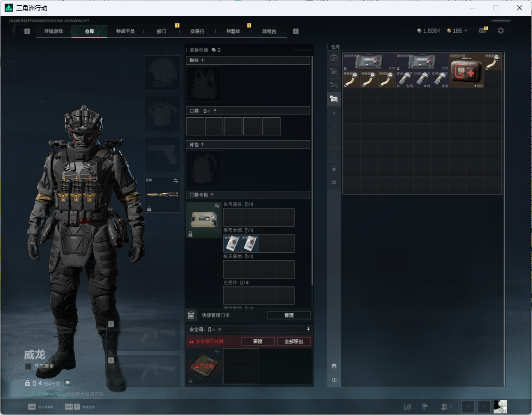532x415 pixels.
Task: Click the stack layers icon in warehouse sidebar
Action: click(x=334, y=366)
